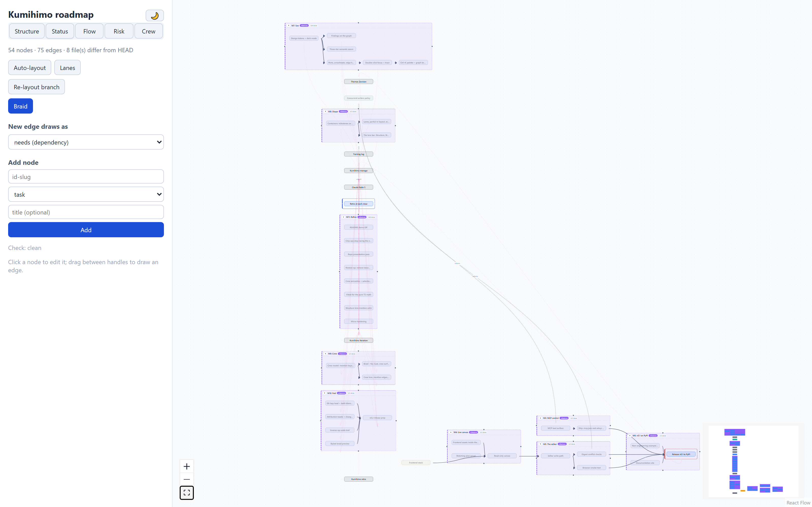Switch to the Risk lens

click(119, 31)
